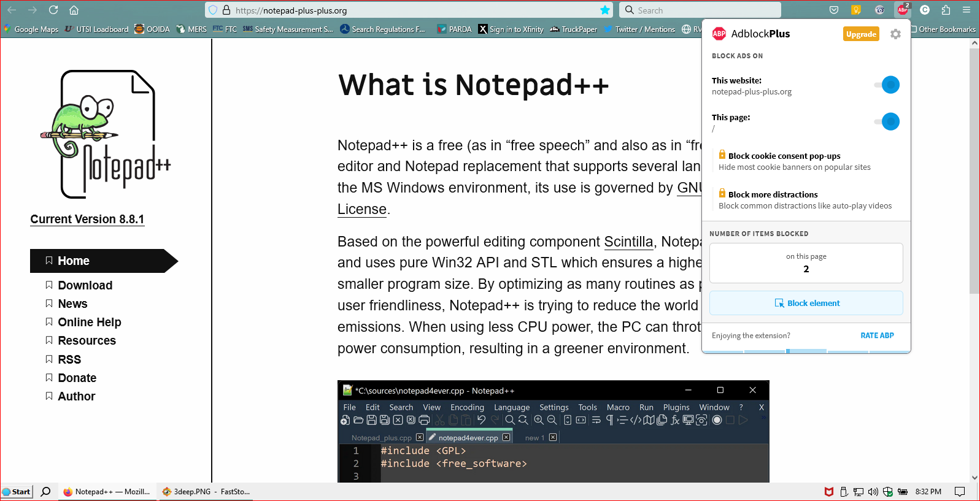Click the RATE ABP link
Image resolution: width=980 pixels, height=501 pixels.
point(877,335)
